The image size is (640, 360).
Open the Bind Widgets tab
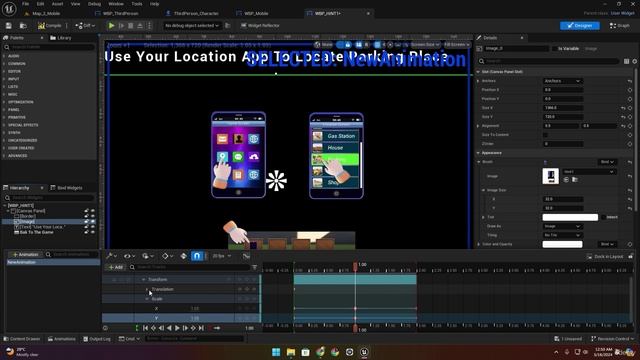click(x=66, y=188)
